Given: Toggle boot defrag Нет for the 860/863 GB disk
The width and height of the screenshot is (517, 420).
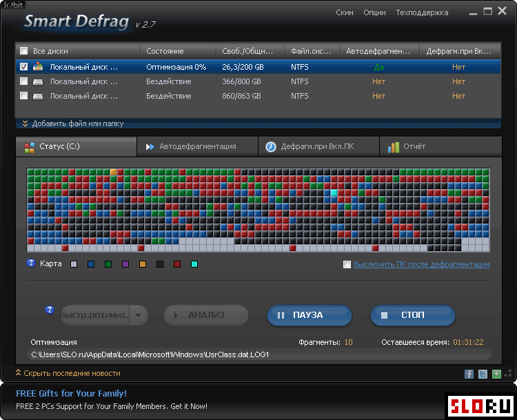Looking at the screenshot, I should [458, 96].
